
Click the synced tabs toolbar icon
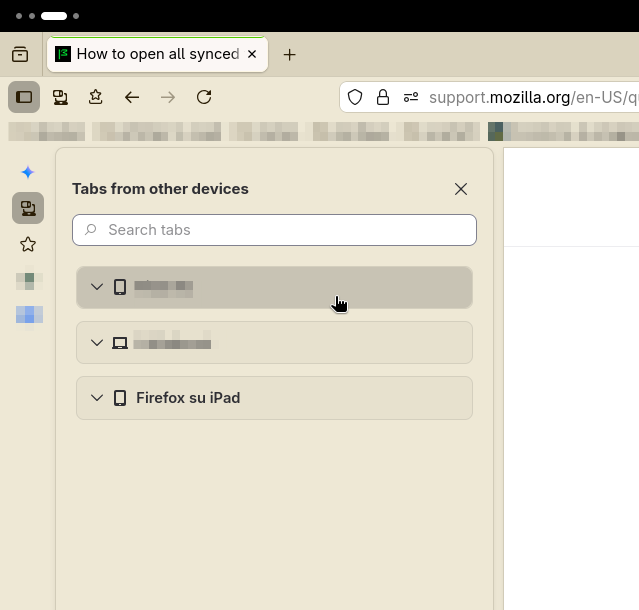[60, 97]
